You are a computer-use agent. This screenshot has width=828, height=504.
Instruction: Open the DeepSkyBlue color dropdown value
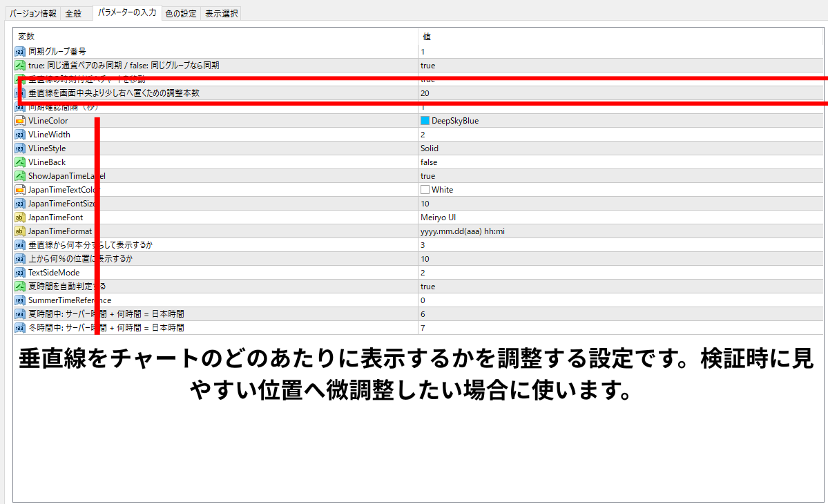pos(454,121)
